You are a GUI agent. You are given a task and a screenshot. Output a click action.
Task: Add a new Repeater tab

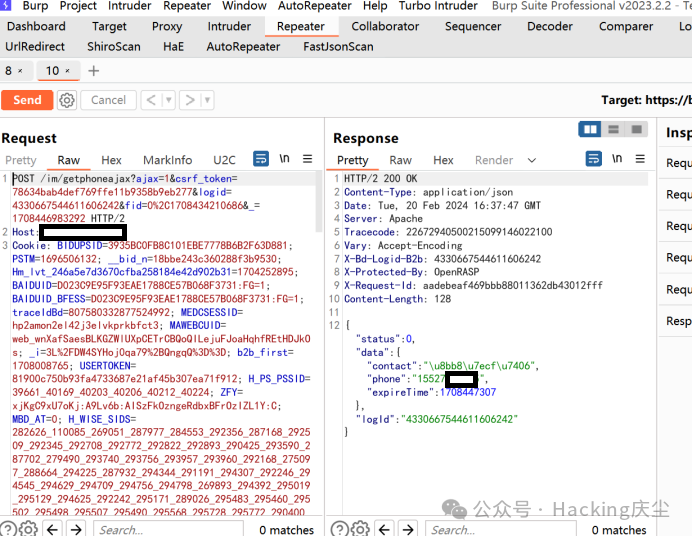94,71
